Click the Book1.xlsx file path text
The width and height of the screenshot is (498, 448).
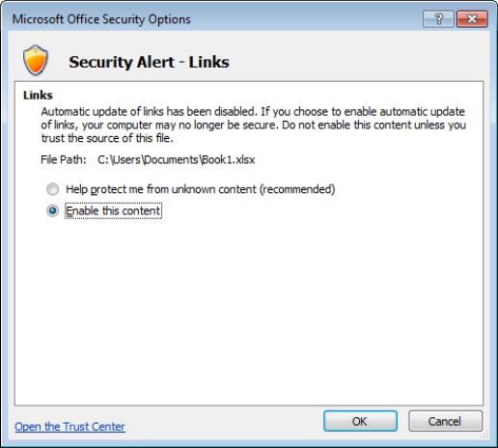coord(177,159)
